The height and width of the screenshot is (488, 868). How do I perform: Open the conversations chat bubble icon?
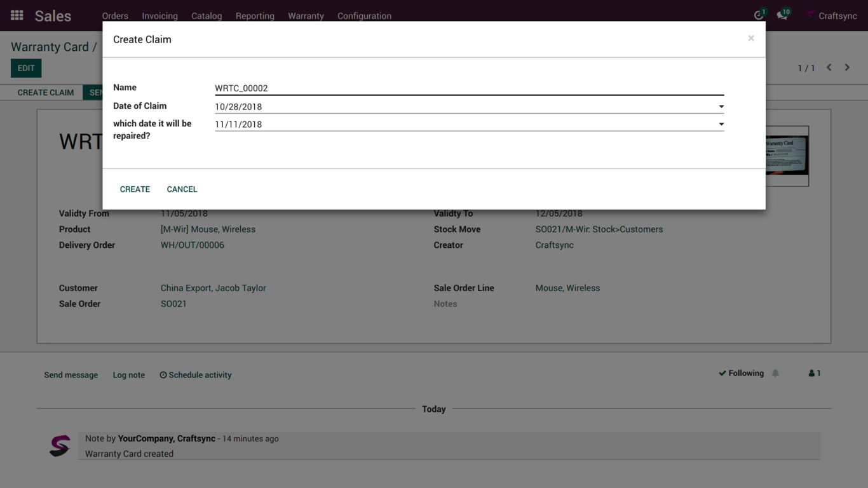782,15
